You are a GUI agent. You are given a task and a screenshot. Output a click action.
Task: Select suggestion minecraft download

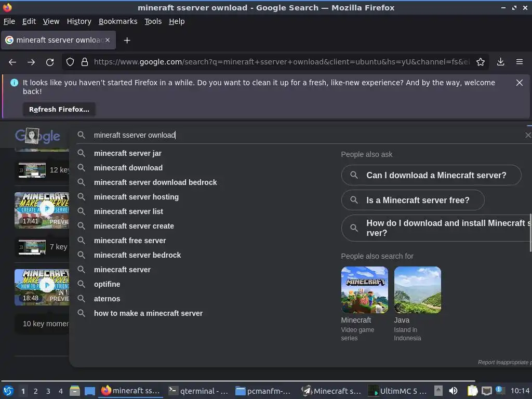(128, 168)
